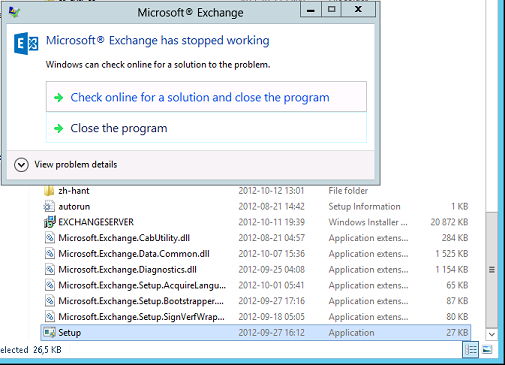Click 'Setup Information' type of autorun

[364, 207]
